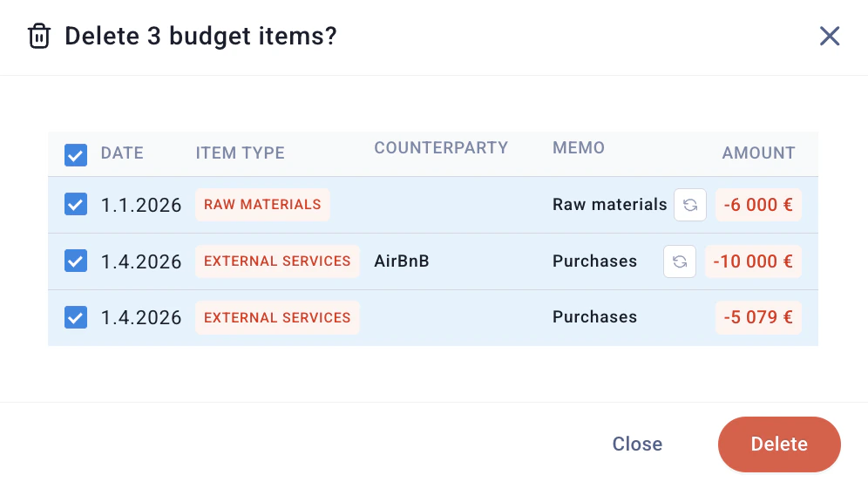868x502 pixels.
Task: Click the trash icon in dialog header
Action: [x=39, y=37]
